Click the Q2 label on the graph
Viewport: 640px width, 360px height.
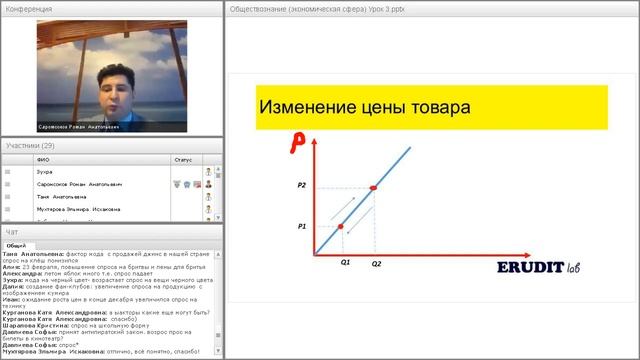(376, 264)
